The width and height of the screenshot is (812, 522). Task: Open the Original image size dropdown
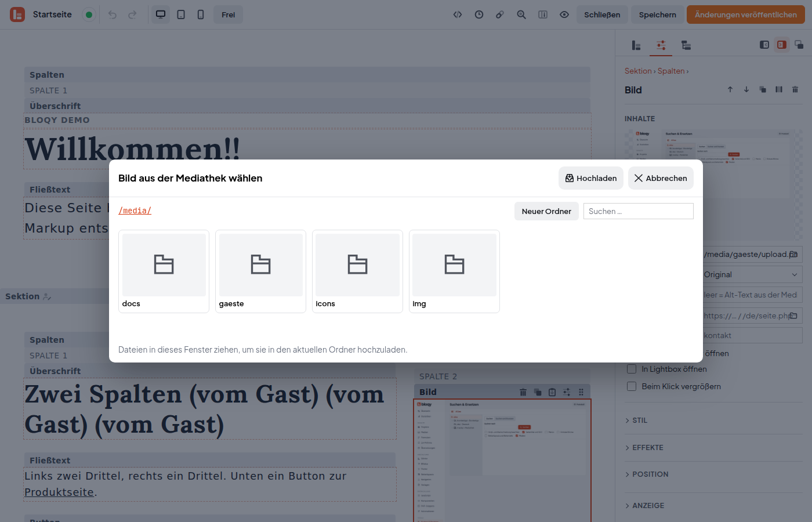click(x=752, y=274)
